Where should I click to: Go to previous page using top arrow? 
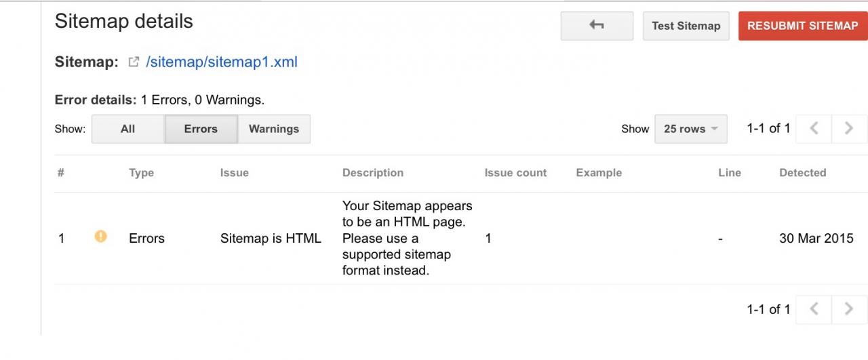click(x=814, y=129)
